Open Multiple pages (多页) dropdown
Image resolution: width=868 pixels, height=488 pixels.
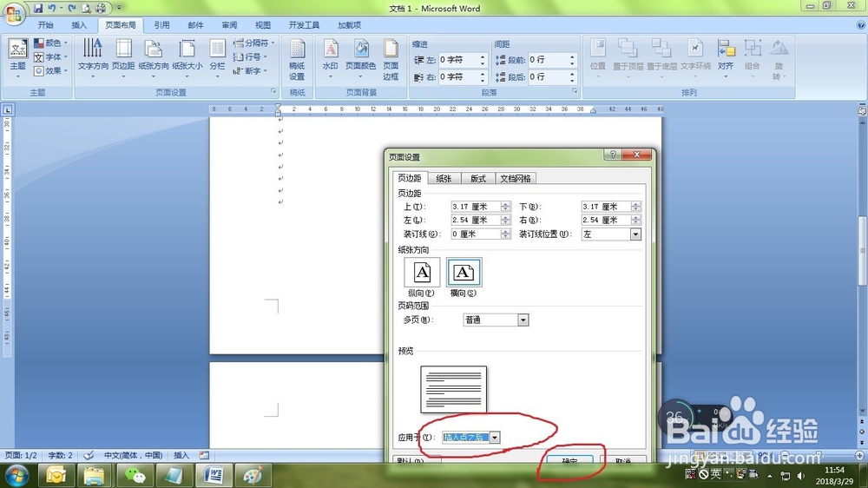(x=523, y=320)
